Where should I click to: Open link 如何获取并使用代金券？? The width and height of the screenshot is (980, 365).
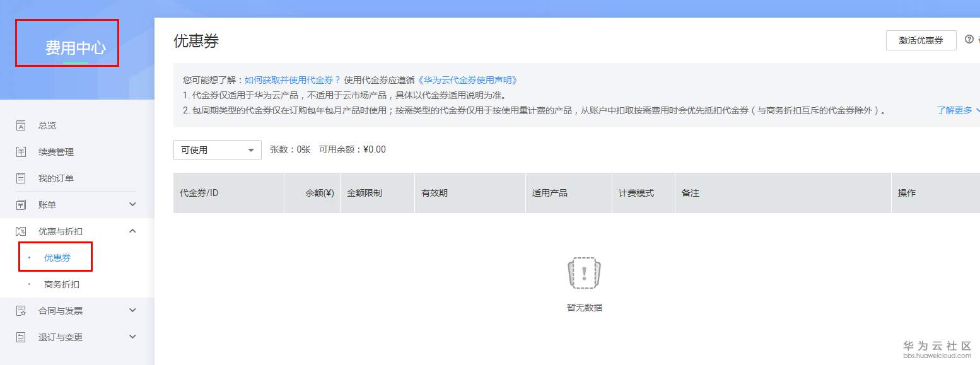[x=293, y=80]
